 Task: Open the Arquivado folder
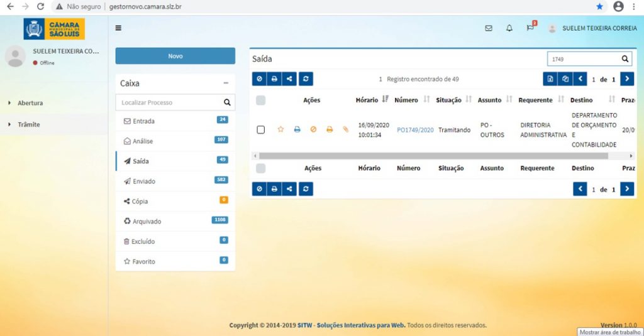pyautogui.click(x=175, y=221)
